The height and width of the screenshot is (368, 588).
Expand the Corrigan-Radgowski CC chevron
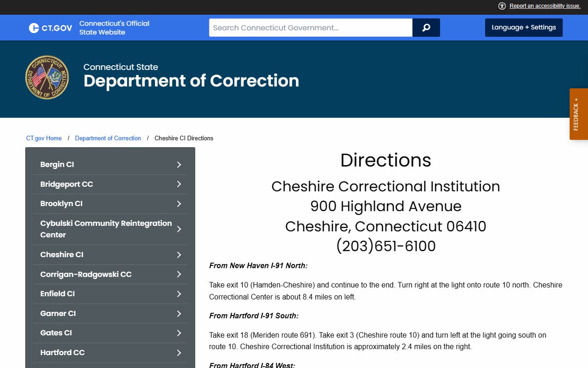click(179, 275)
